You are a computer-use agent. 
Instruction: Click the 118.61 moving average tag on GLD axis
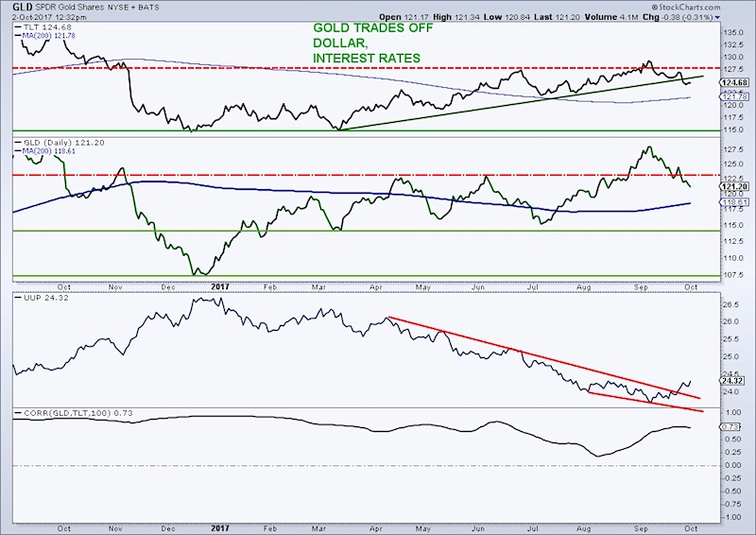coord(735,202)
